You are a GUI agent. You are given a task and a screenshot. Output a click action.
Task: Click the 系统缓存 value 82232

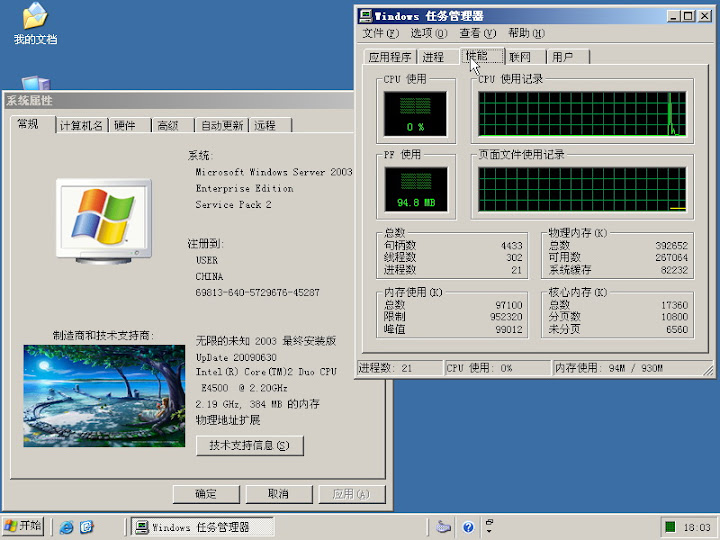click(x=674, y=270)
